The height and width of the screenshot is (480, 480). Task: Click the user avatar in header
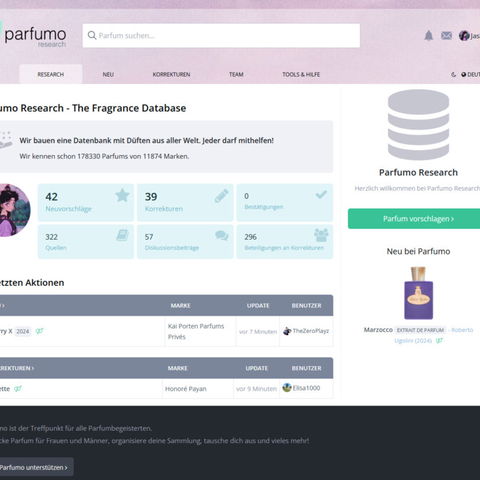[x=464, y=35]
